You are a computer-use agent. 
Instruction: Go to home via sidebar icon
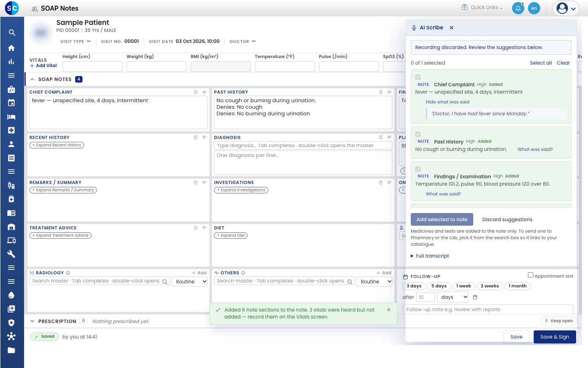(11, 48)
